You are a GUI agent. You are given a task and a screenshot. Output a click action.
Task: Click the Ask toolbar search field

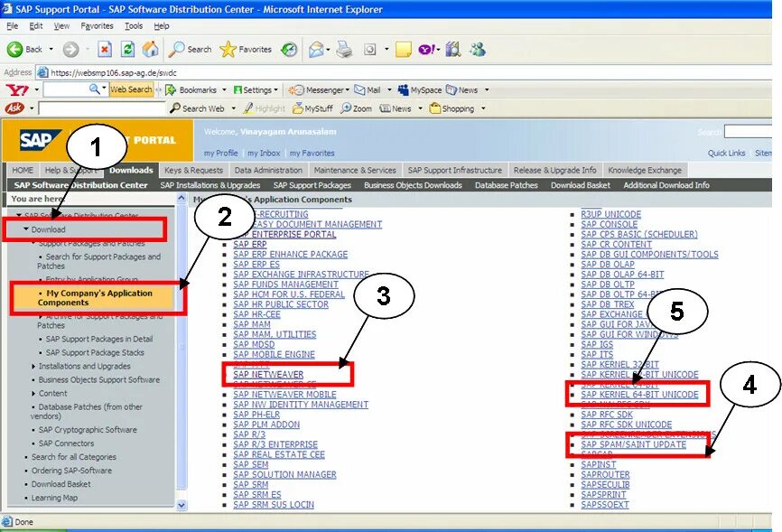click(x=102, y=108)
